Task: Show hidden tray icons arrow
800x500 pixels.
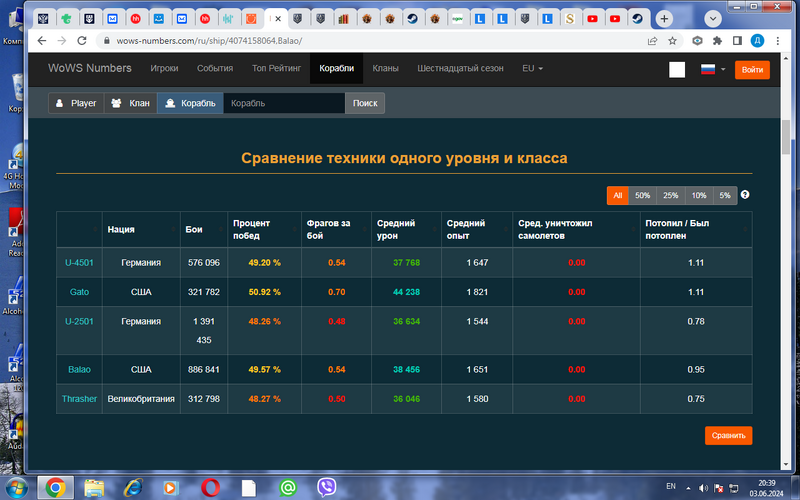Action: pos(688,488)
